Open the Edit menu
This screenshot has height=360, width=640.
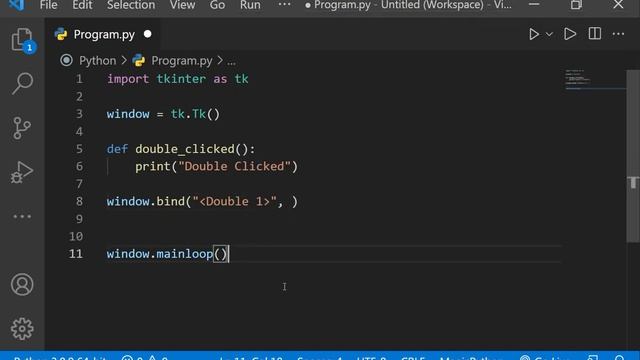click(x=82, y=5)
